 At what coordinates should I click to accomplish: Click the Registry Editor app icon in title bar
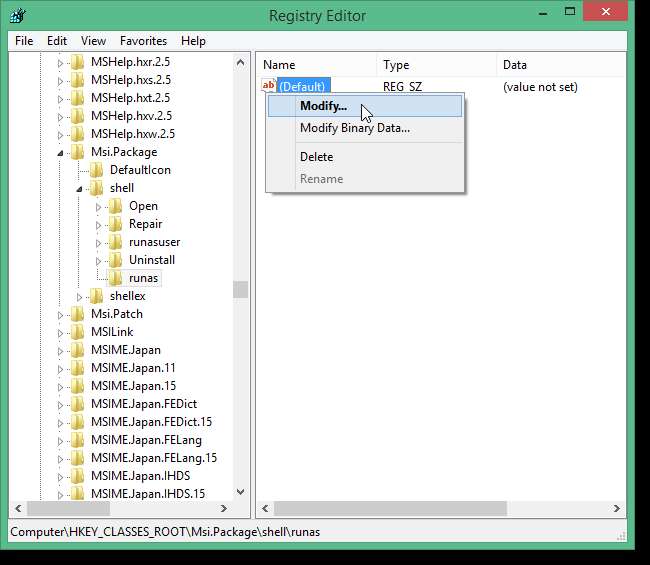point(18,16)
